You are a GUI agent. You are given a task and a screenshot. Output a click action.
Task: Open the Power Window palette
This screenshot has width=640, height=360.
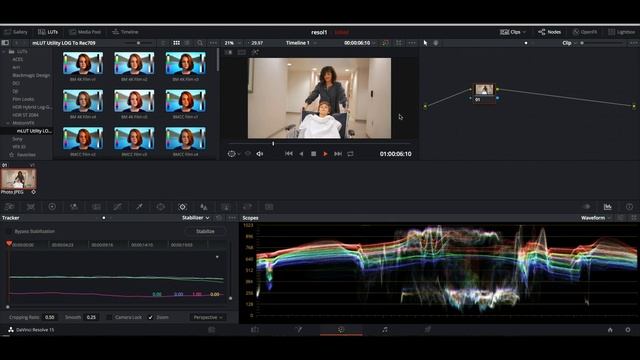point(161,207)
